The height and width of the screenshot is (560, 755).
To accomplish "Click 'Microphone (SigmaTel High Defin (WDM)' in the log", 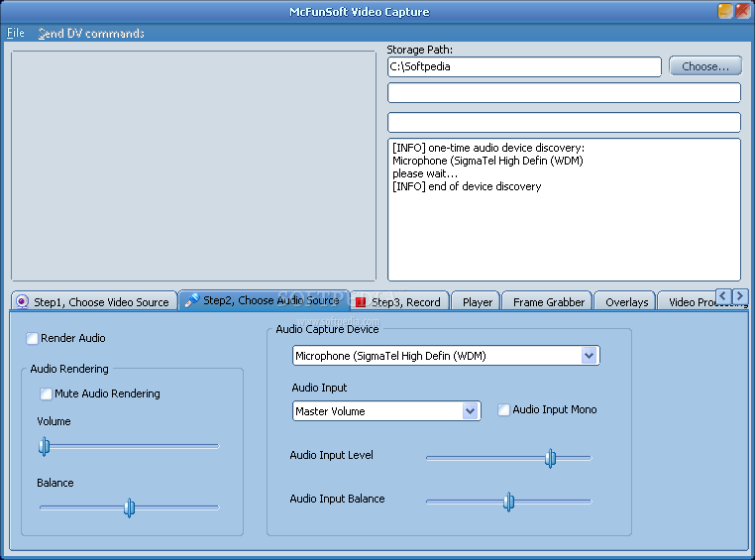I will pyautogui.click(x=487, y=161).
